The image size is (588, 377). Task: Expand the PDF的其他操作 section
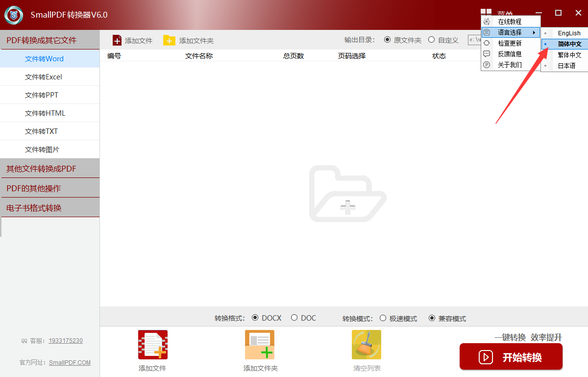tap(49, 188)
